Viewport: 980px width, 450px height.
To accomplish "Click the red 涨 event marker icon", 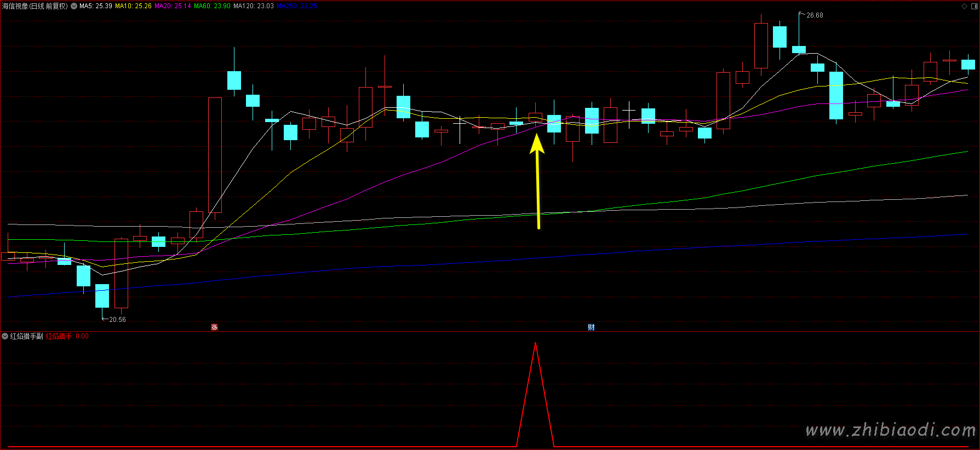I will pyautogui.click(x=215, y=327).
